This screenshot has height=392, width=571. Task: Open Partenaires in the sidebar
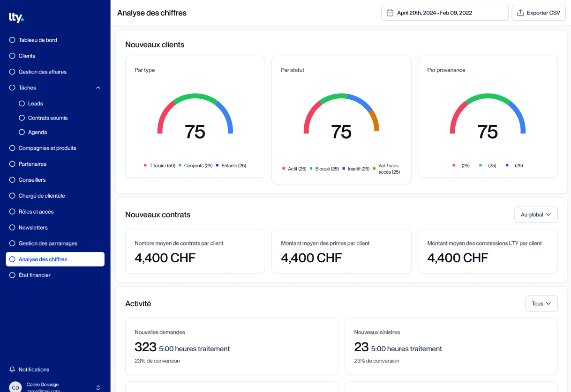(32, 164)
